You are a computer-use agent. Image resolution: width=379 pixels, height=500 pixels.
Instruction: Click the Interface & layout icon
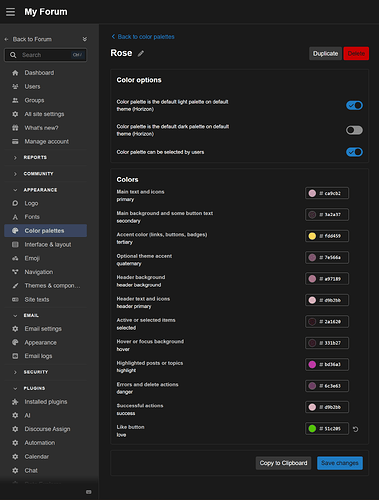click(15, 245)
